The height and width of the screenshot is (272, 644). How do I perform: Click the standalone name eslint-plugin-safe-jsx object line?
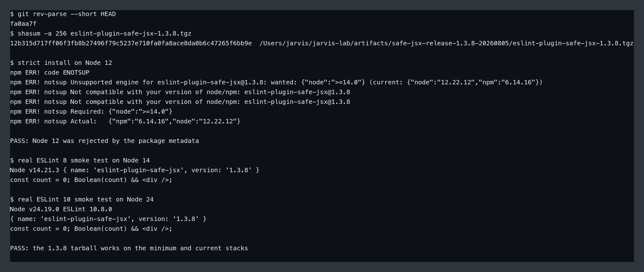tap(108, 219)
